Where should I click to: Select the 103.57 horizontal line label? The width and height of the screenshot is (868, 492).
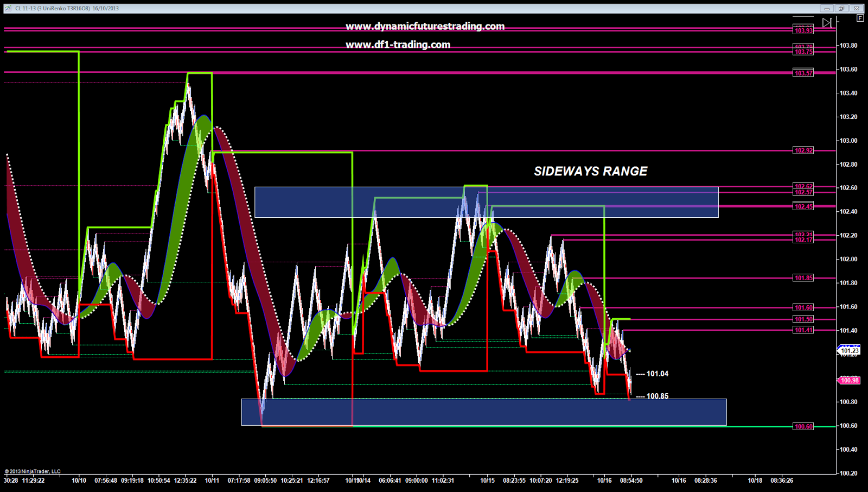point(803,73)
